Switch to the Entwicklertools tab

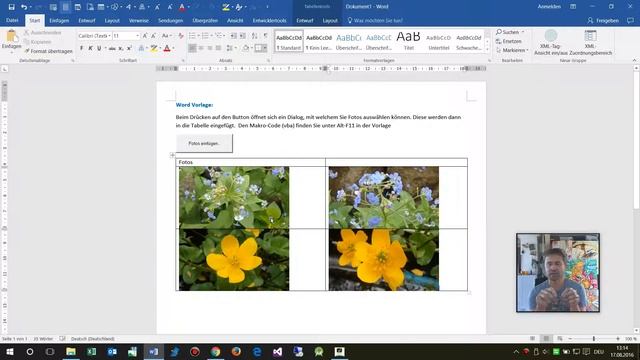pyautogui.click(x=269, y=20)
